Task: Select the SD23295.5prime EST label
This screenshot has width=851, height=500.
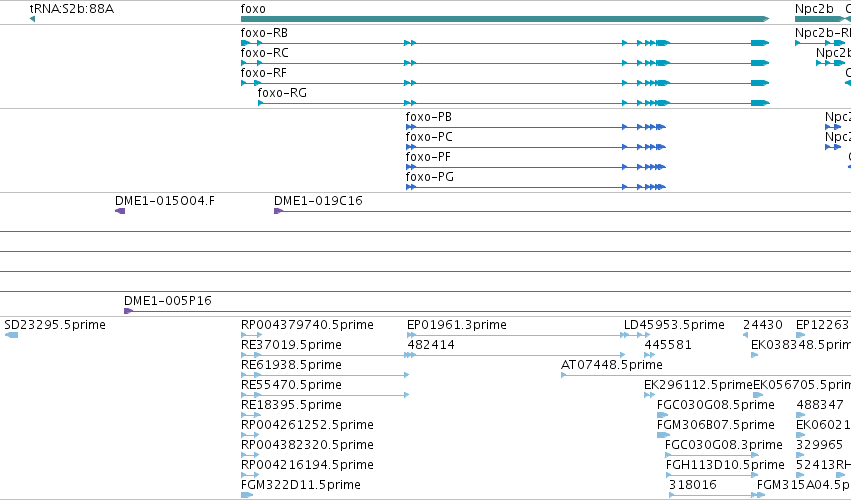Action: coord(55,325)
